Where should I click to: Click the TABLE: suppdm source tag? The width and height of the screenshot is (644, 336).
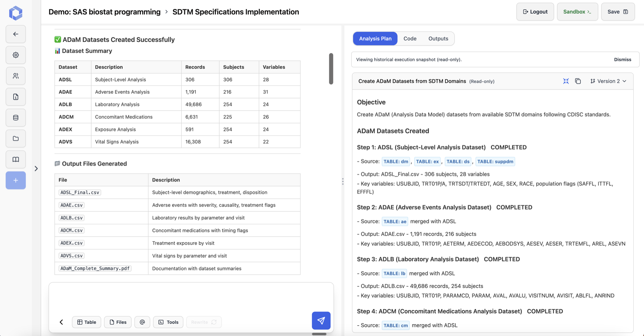pyautogui.click(x=495, y=162)
